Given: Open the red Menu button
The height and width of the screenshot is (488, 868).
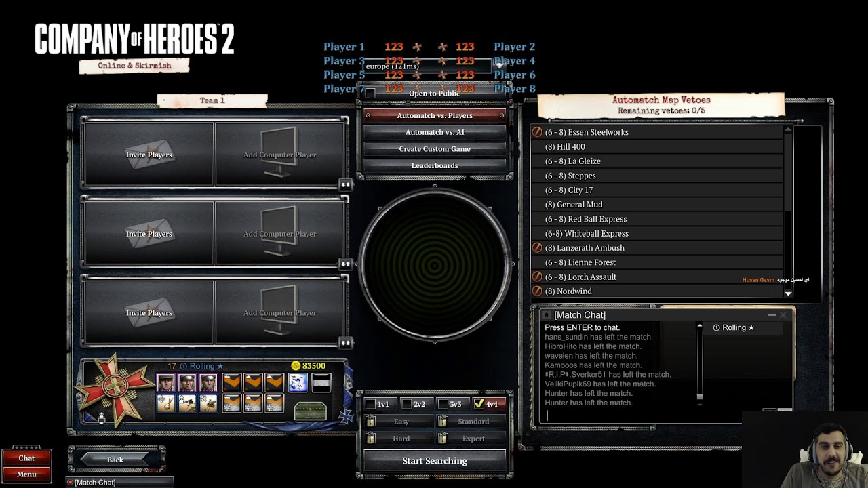Looking at the screenshot, I should [26, 474].
